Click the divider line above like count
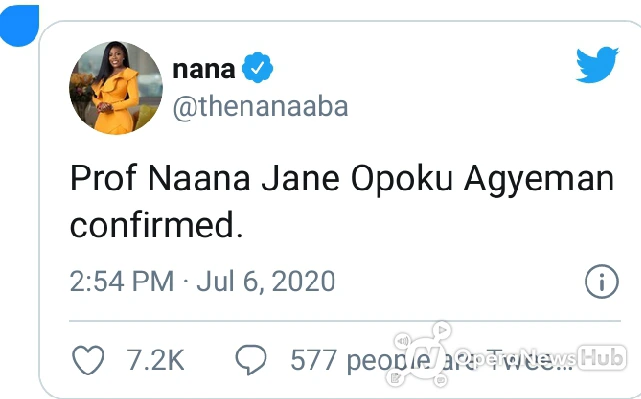This screenshot has width=641, height=399. (345, 321)
